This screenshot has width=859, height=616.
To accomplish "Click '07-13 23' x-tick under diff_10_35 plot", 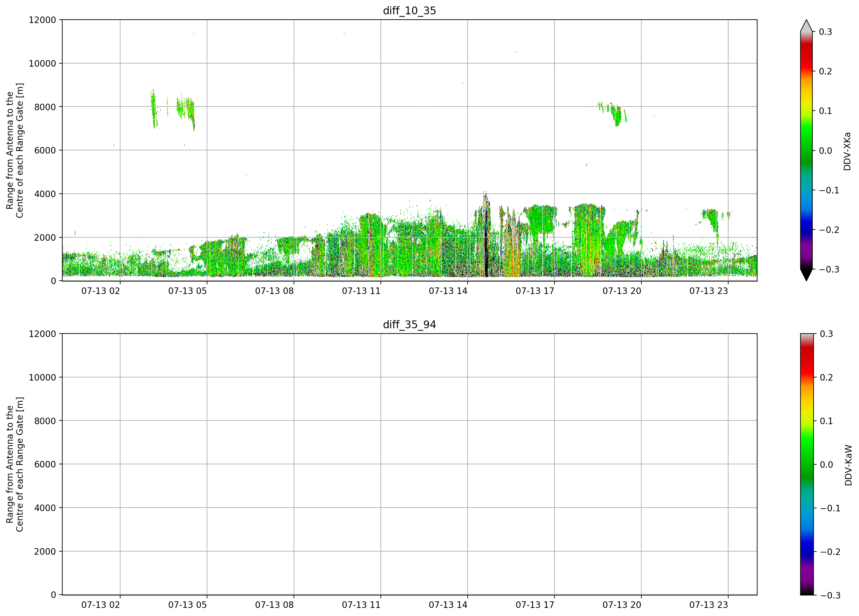I will [x=709, y=291].
